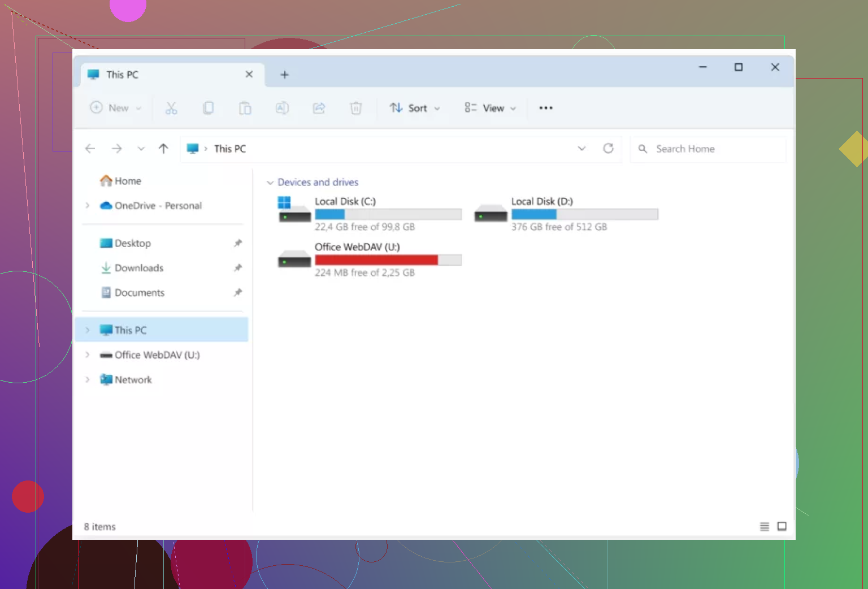Viewport: 868px width, 589px height.
Task: Close the This PC tab
Action: click(249, 74)
